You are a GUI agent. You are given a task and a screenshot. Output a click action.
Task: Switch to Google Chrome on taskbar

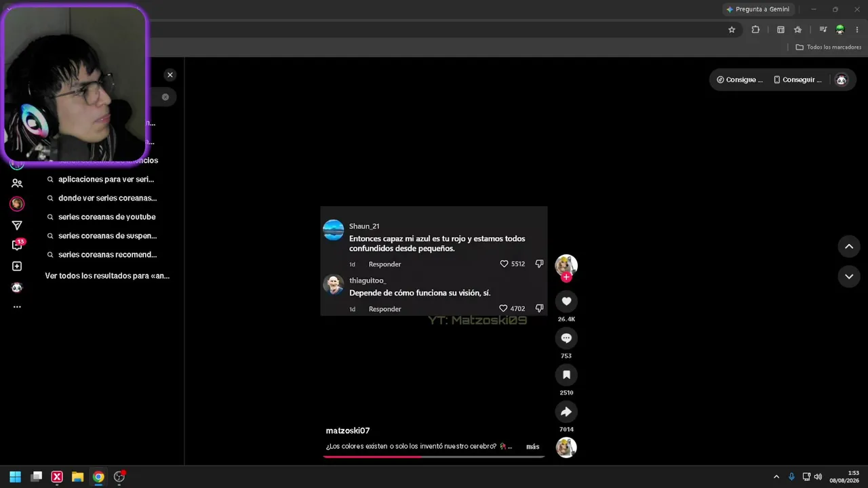click(x=98, y=476)
